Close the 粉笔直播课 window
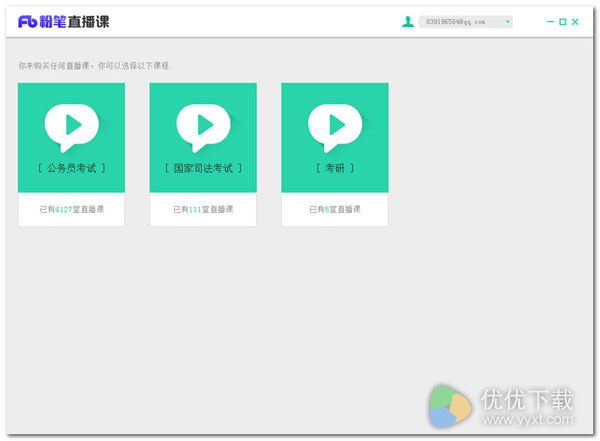 coord(575,22)
